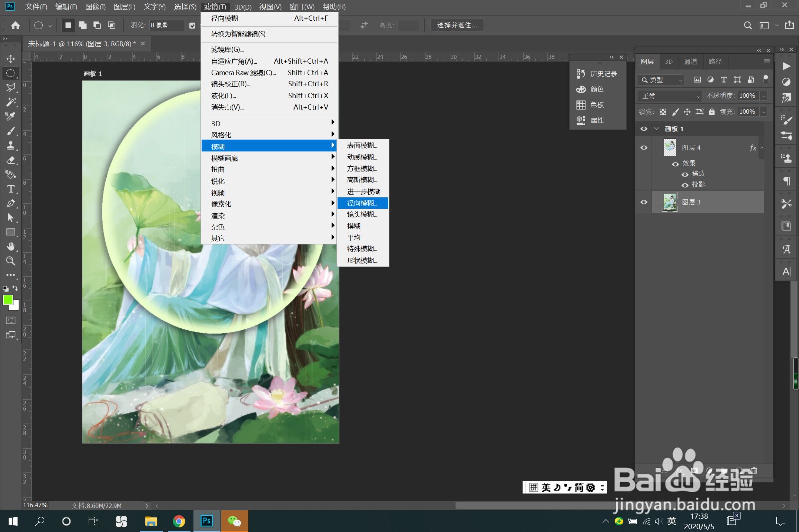Click the Home icon in options bar
This screenshot has height=532, width=799.
coord(15,25)
